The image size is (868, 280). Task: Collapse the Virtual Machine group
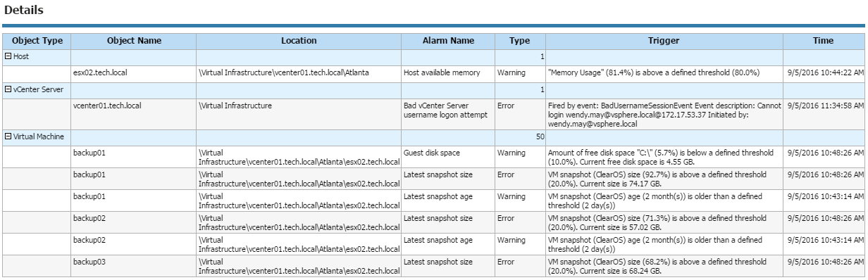pos(8,137)
